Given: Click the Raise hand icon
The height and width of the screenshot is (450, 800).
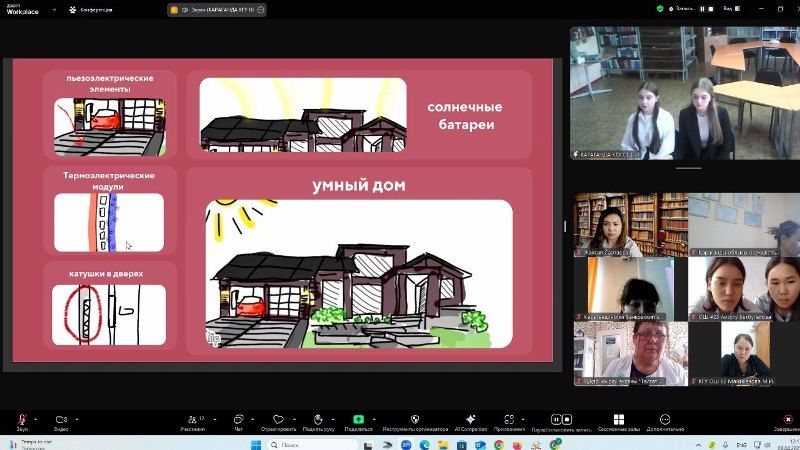Looking at the screenshot, I should [317, 419].
